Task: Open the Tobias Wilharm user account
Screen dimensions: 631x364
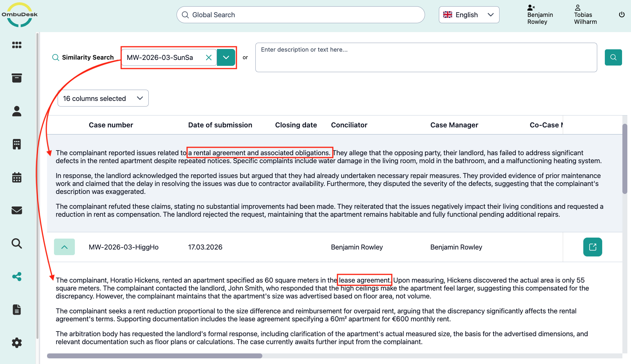Action: tap(585, 15)
